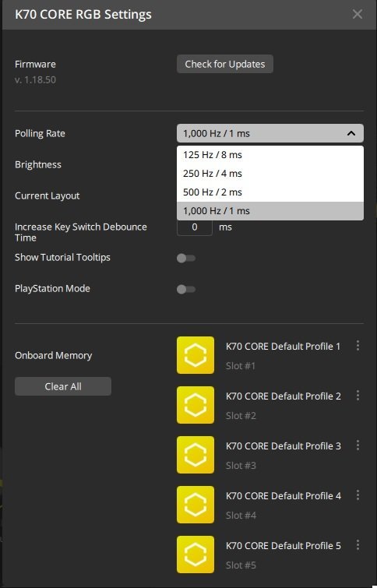Turn on PlayStation Mode switch
Screen dimensions: 377x588
click(x=186, y=289)
